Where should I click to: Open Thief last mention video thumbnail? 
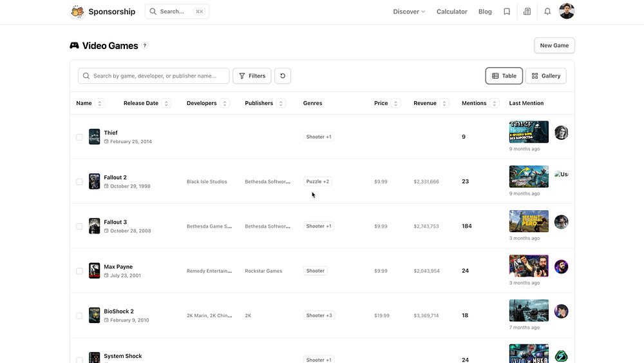[x=529, y=132]
